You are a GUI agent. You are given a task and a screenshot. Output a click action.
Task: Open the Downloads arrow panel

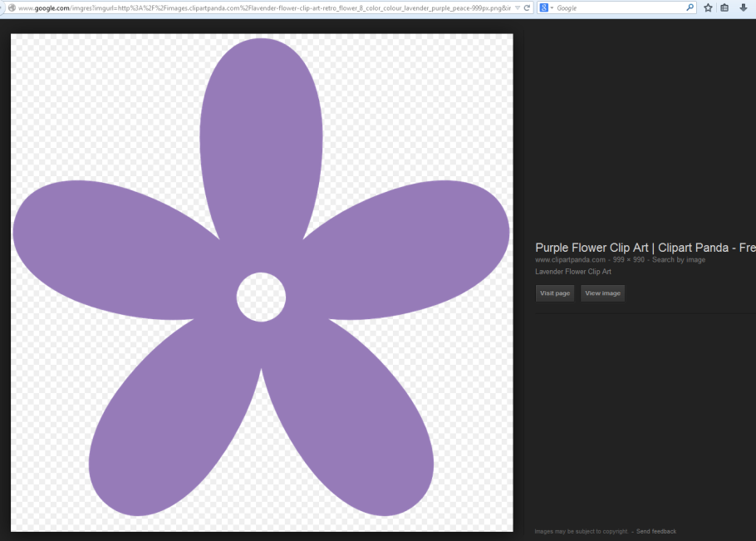tap(743, 7)
